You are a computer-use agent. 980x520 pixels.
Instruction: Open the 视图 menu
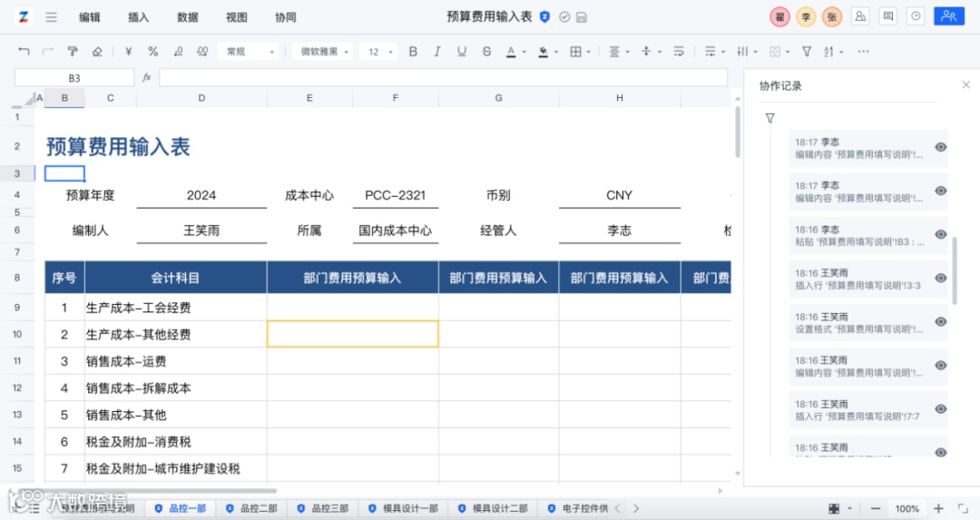click(x=236, y=17)
